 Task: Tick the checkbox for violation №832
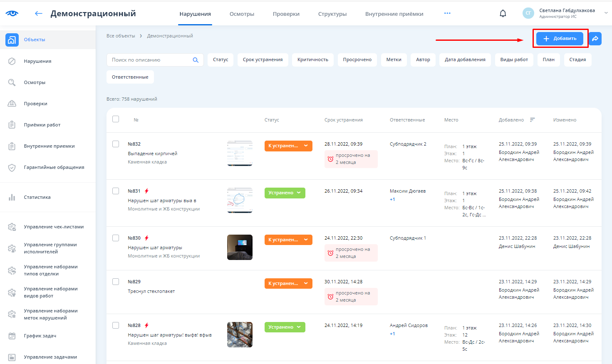coord(116,144)
